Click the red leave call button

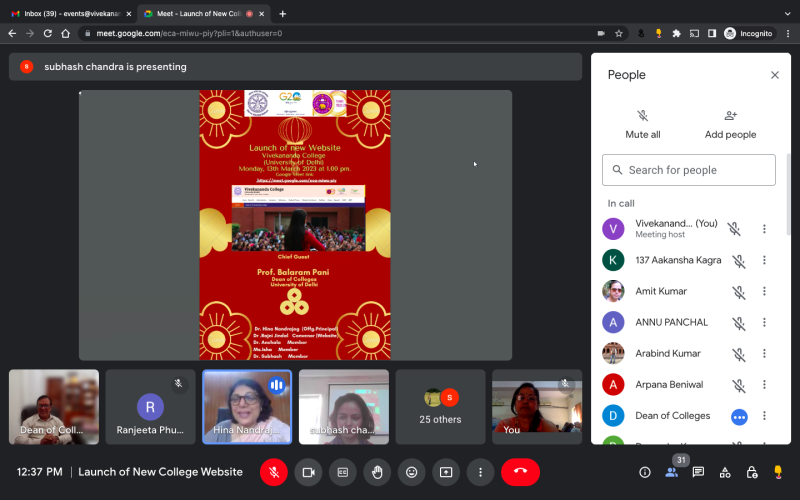[520, 472]
